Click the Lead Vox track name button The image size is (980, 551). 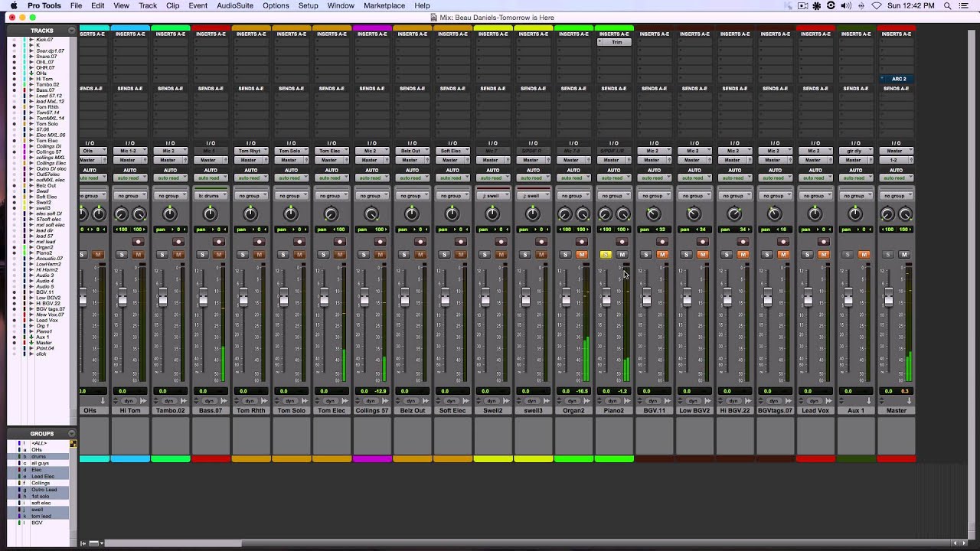tap(815, 411)
